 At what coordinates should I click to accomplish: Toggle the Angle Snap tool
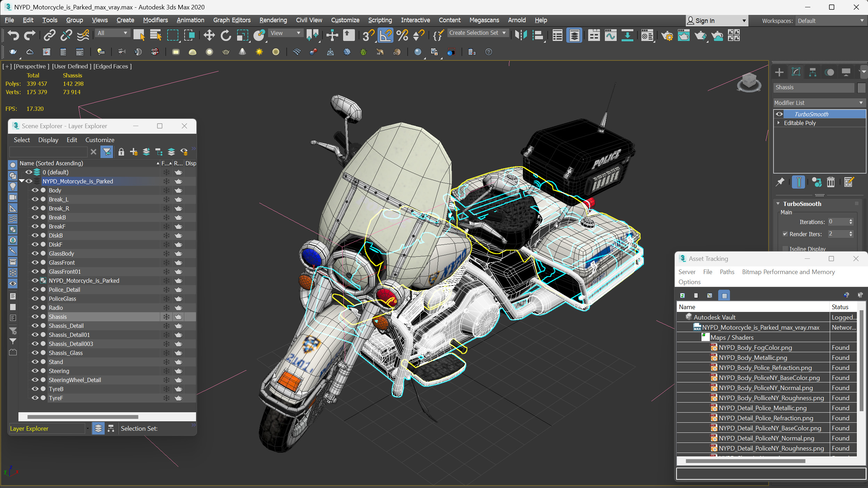(386, 35)
